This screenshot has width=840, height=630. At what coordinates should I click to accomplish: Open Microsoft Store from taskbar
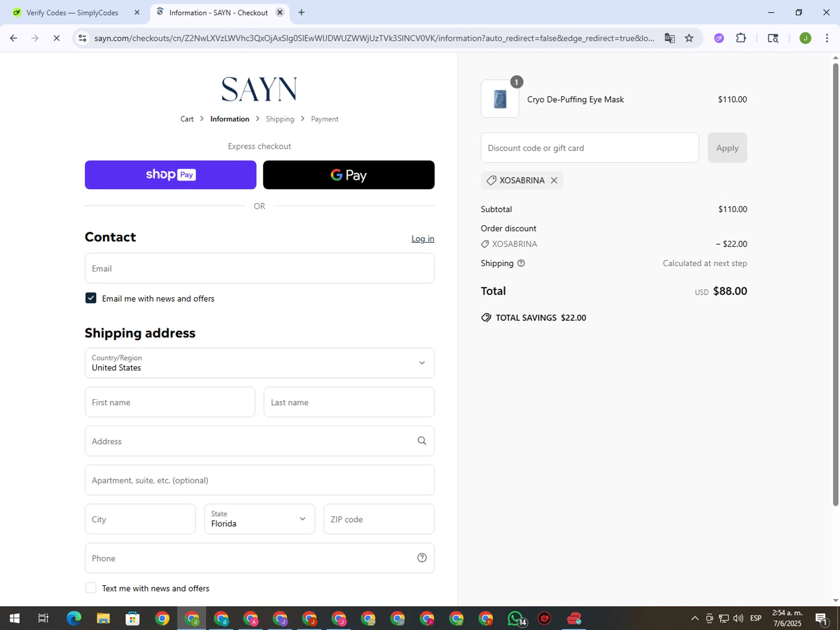click(x=133, y=618)
